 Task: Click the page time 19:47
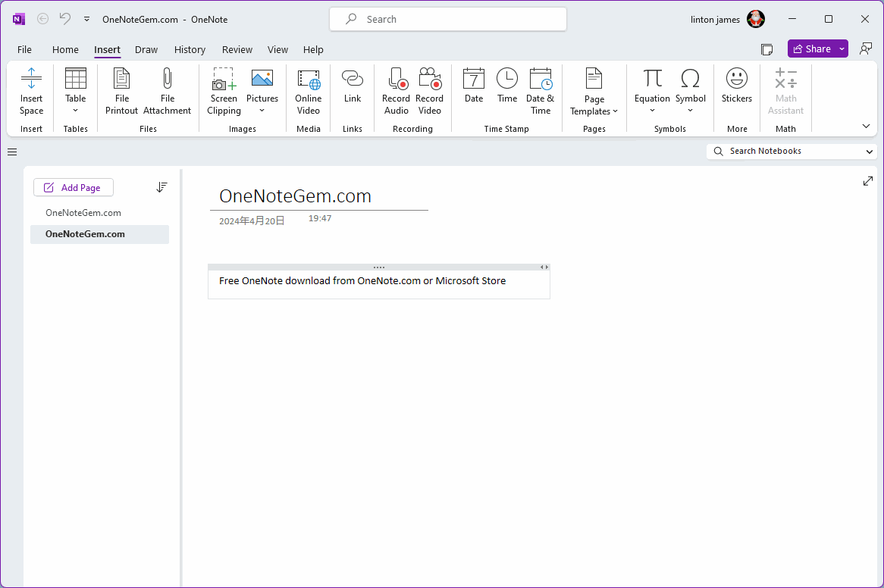[x=320, y=218]
